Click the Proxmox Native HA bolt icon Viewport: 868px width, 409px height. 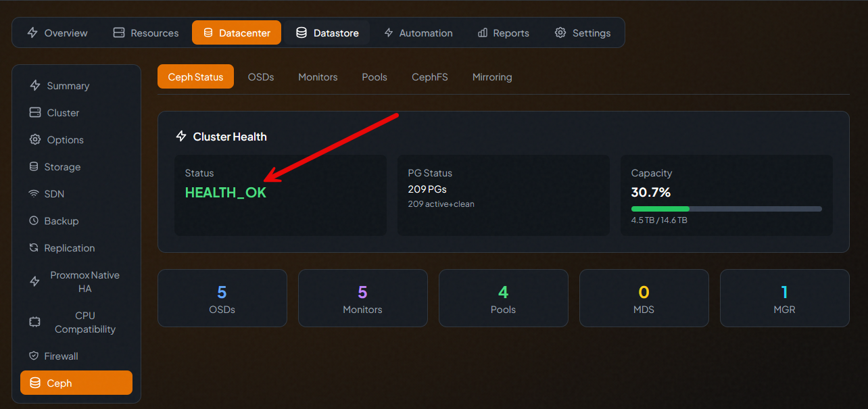[35, 282]
